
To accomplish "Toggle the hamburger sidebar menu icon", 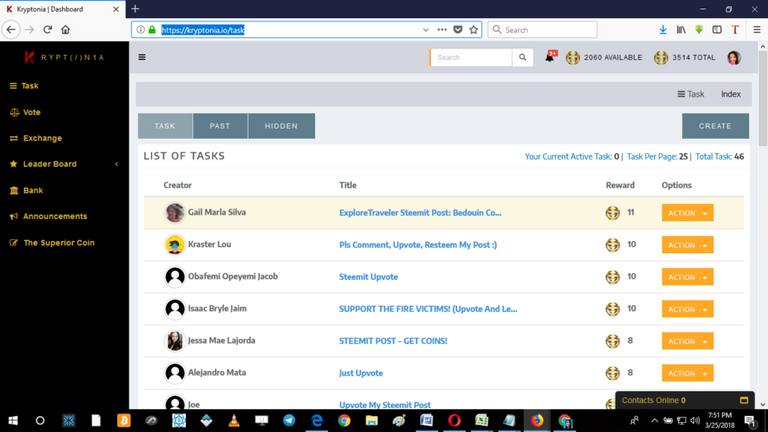I will [x=142, y=57].
